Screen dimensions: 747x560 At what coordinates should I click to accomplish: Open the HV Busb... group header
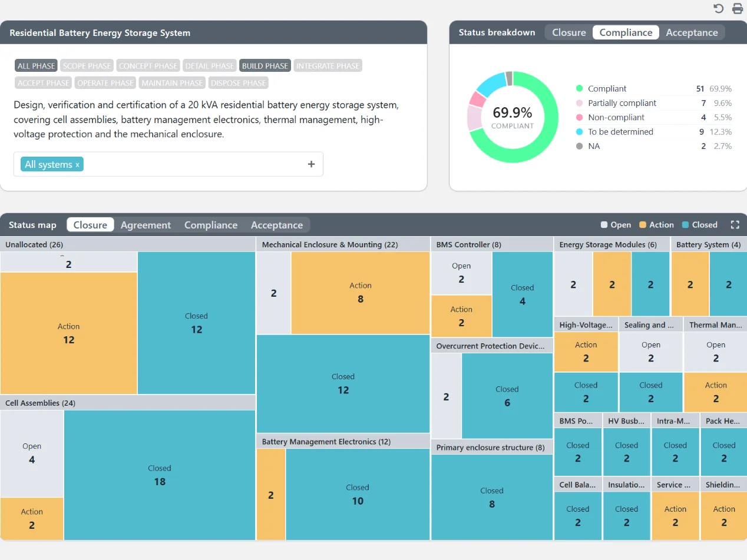click(627, 420)
